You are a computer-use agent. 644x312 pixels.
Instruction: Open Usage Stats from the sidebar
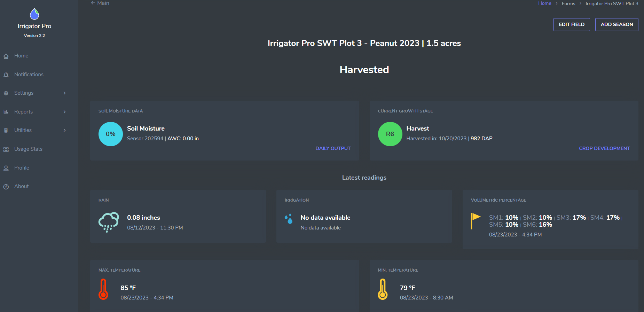[28, 149]
